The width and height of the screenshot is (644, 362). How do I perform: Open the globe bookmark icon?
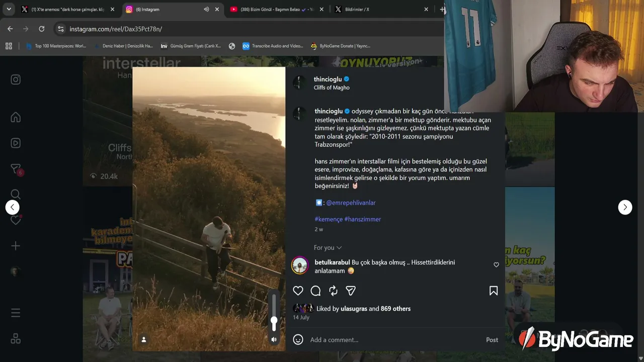click(232, 46)
